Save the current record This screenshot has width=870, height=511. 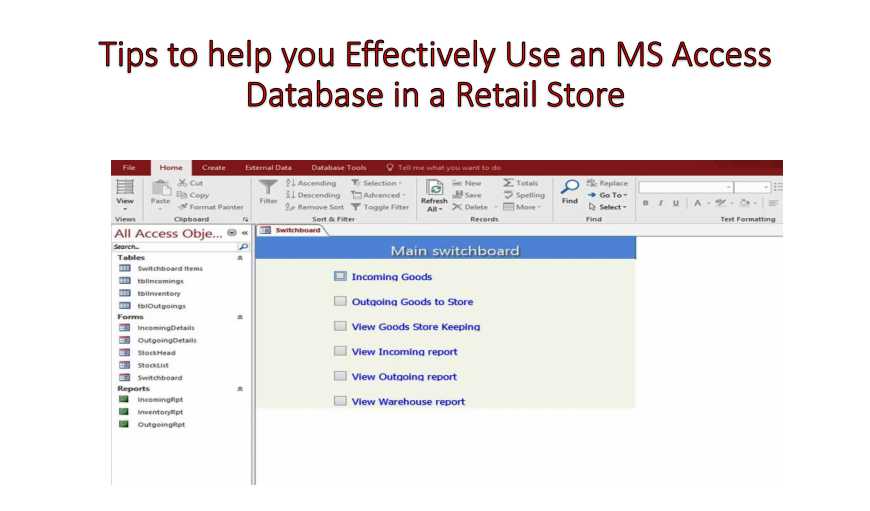[x=467, y=195]
